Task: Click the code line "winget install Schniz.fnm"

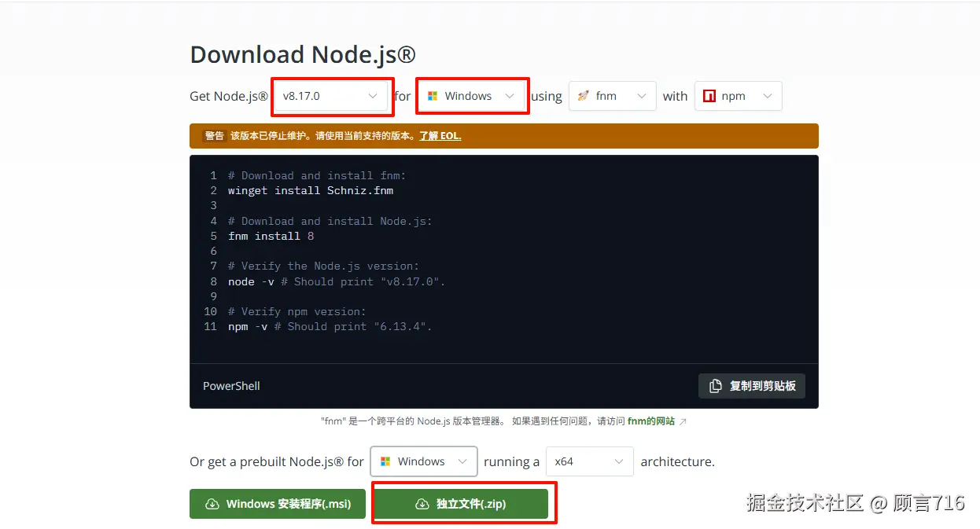Action: pyautogui.click(x=311, y=190)
